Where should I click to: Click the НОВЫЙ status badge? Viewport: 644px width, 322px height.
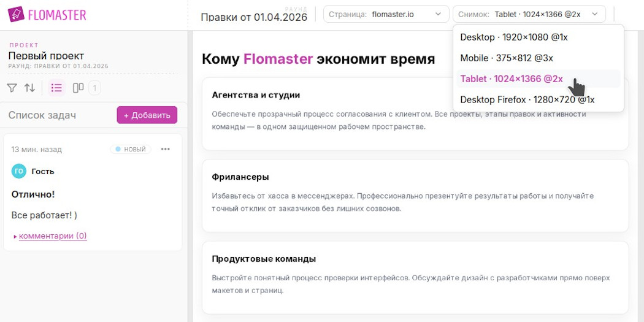[x=131, y=149]
